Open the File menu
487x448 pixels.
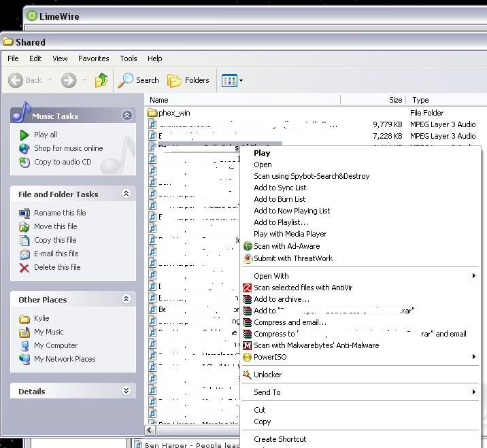click(13, 58)
